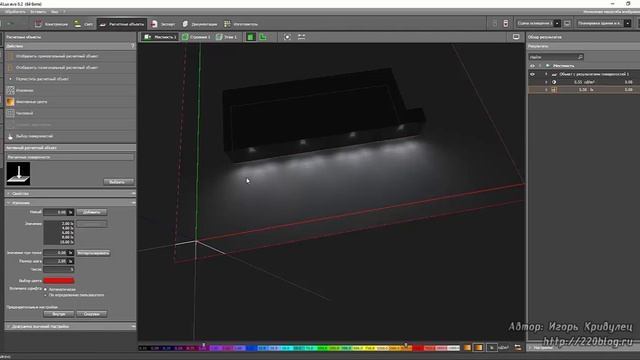Collapse the Изолинии settings section
Screen dimensions: 640x360
[70, 203]
